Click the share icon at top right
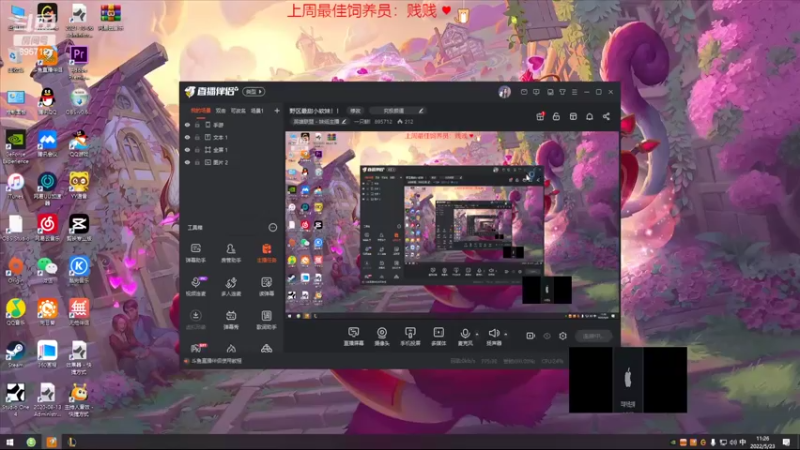The width and height of the screenshot is (800, 450). pos(606,117)
